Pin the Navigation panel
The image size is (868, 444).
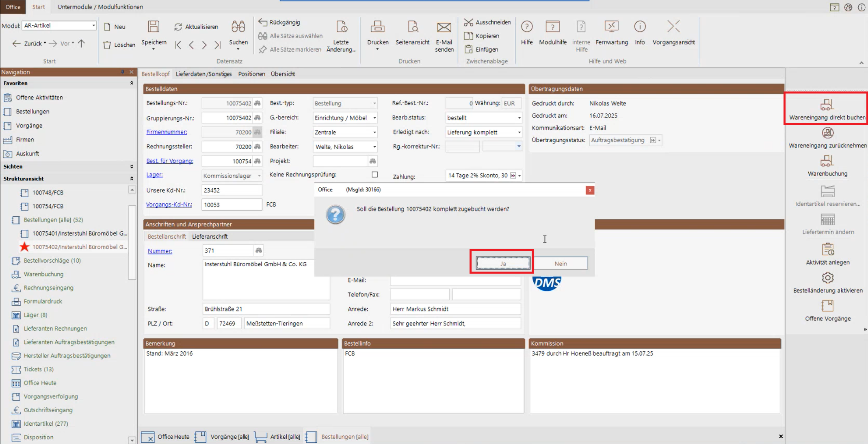click(x=122, y=72)
